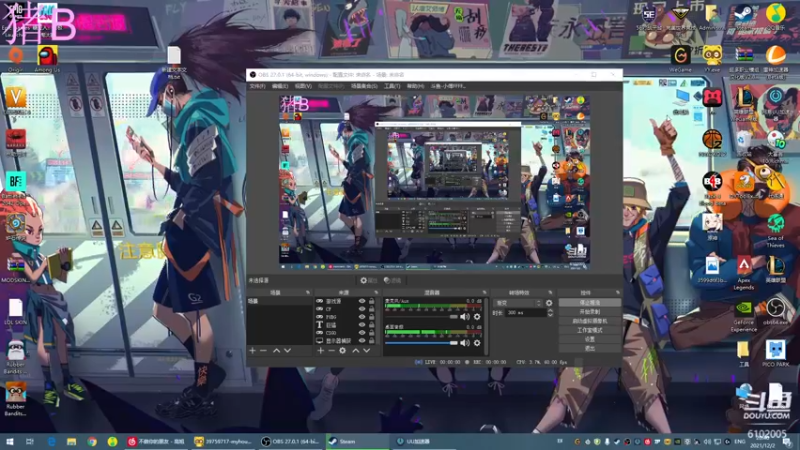
Task: Undock the scenes panel via its header icon
Action: [308, 292]
